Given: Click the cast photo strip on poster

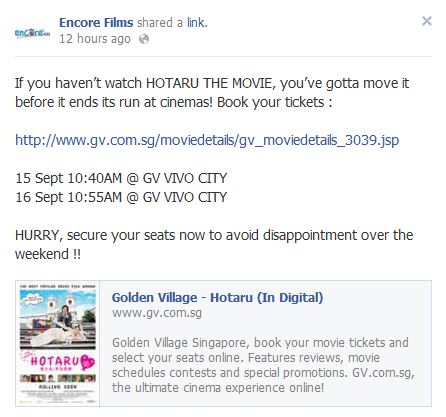Looking at the screenshot, I should pos(58,378).
